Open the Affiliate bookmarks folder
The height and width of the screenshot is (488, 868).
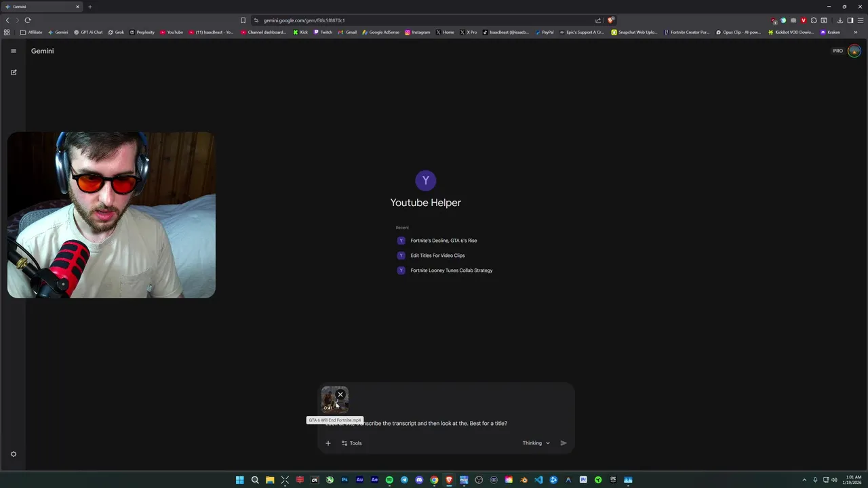coord(31,32)
